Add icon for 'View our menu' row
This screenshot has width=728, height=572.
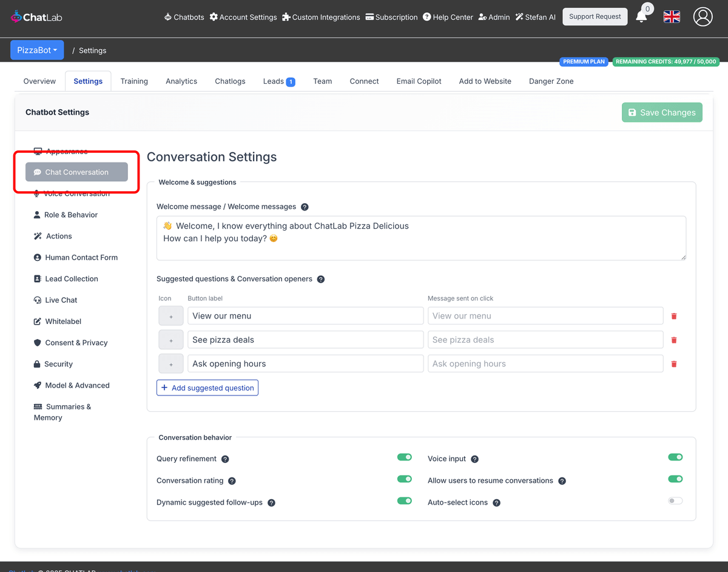(171, 316)
